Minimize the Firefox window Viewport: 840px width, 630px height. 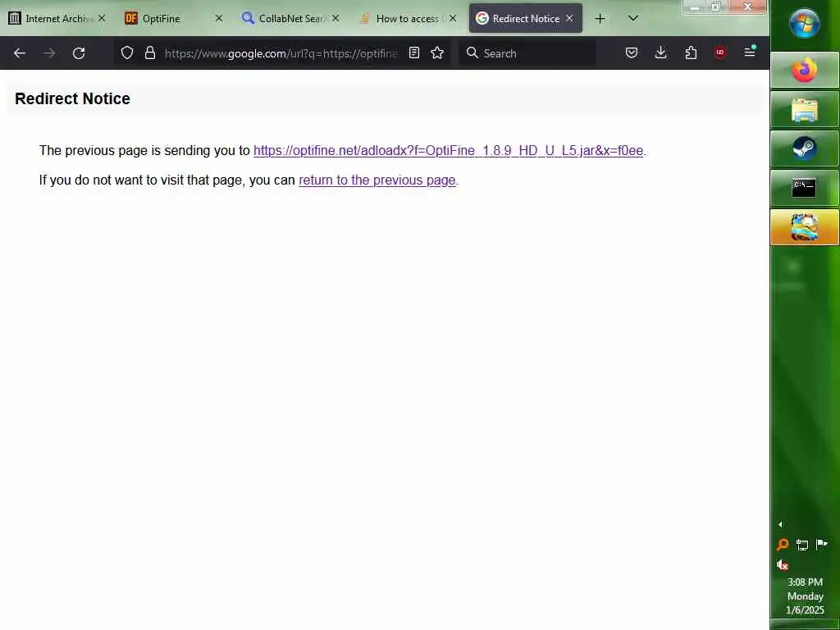[695, 7]
